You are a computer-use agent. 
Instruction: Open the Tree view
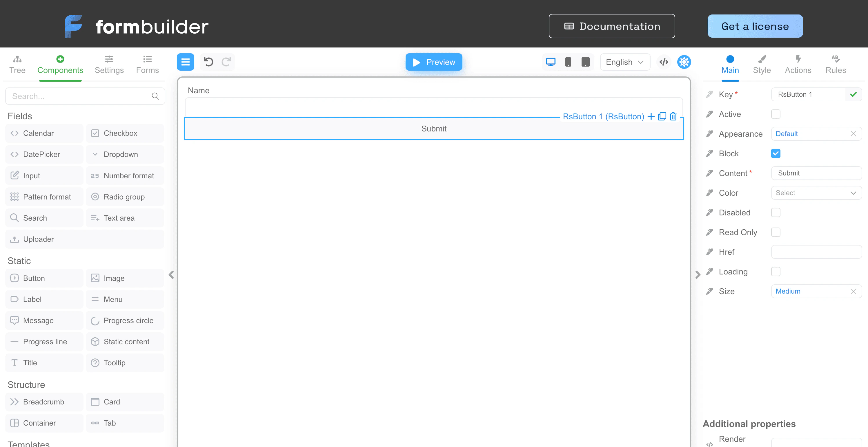[x=17, y=64]
